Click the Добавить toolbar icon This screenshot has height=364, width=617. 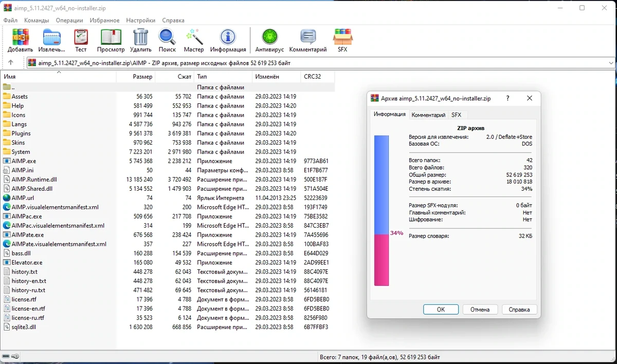coord(20,38)
